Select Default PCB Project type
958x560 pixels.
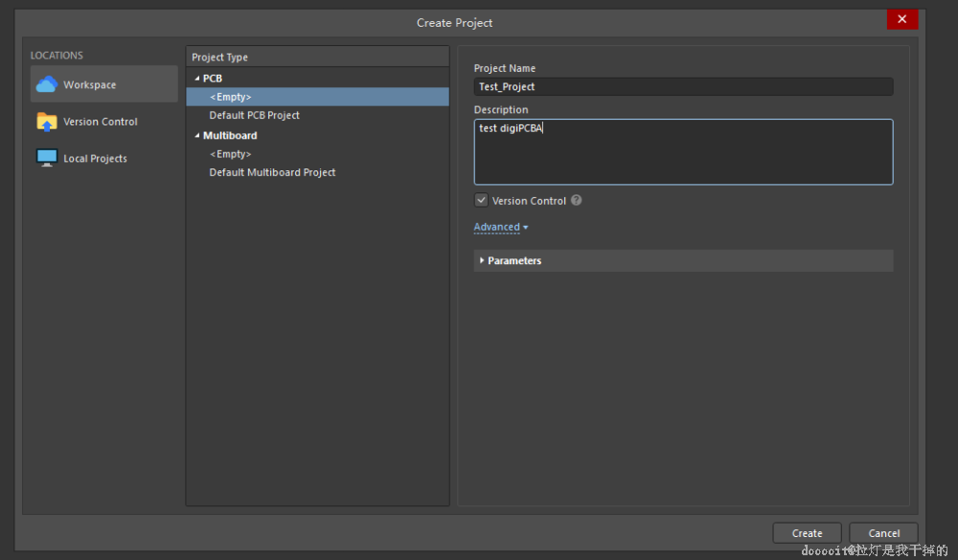pos(255,115)
